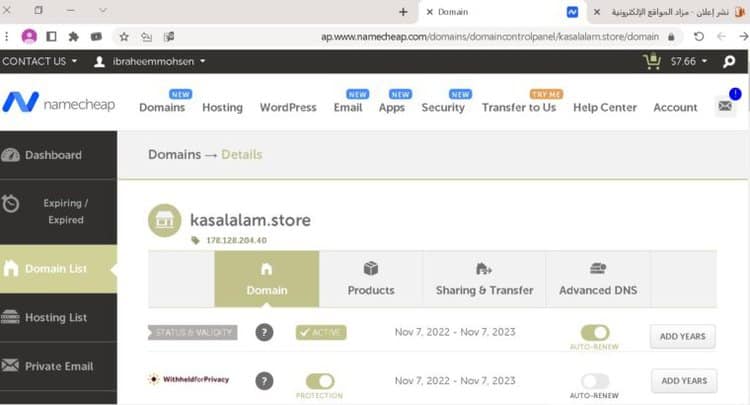Click the IP address 178.128.204.40
The height and width of the screenshot is (405, 750).
point(236,241)
